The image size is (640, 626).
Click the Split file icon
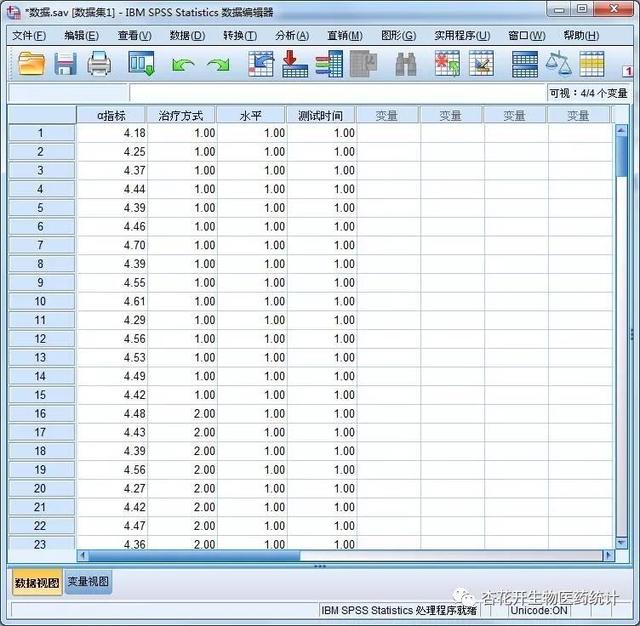524,64
